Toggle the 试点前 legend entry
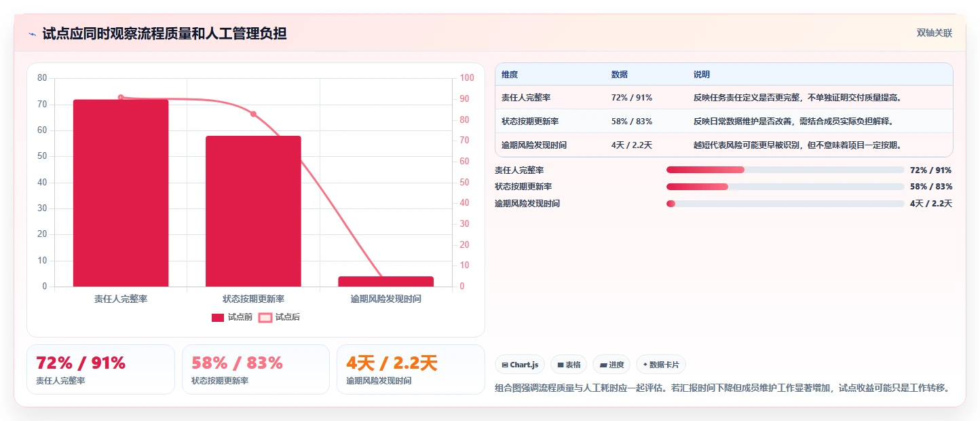Screen dimensions: 980x421 tap(232, 317)
